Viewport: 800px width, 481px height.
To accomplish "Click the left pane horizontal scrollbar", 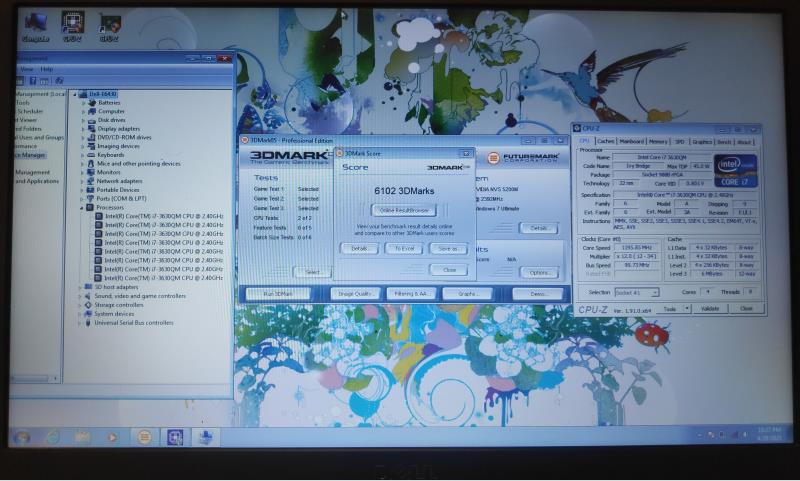I will point(35,378).
